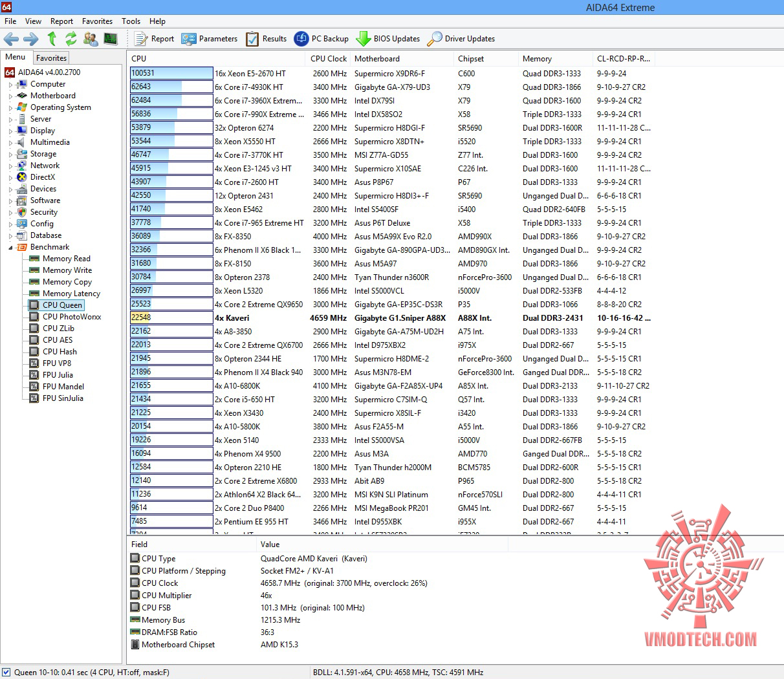The image size is (784, 679).
Task: Click the Back navigation arrow
Action: click(11, 39)
